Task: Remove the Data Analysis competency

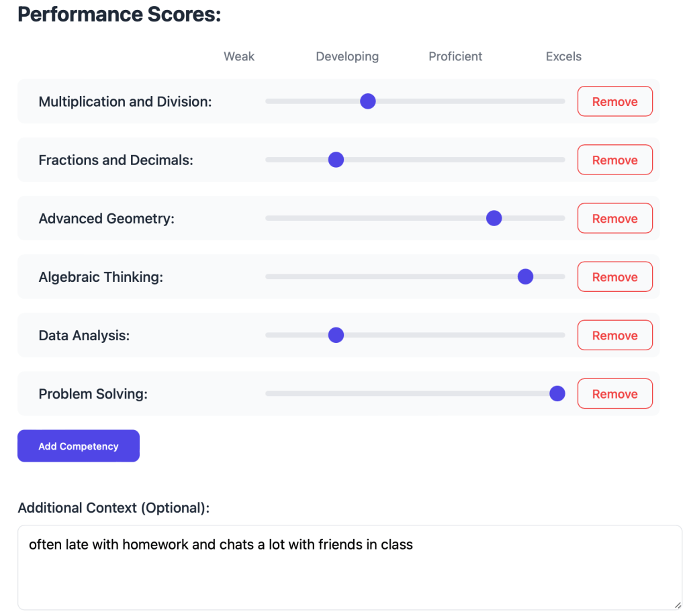Action: click(614, 335)
